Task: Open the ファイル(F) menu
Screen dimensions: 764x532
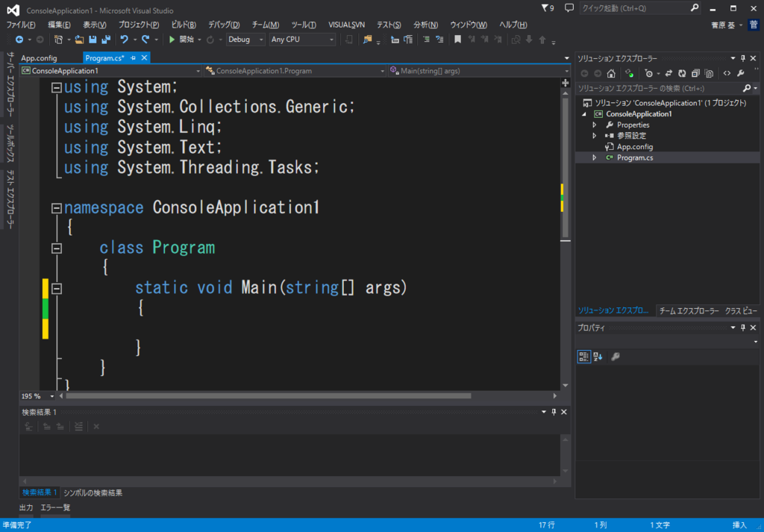Action: (20, 25)
